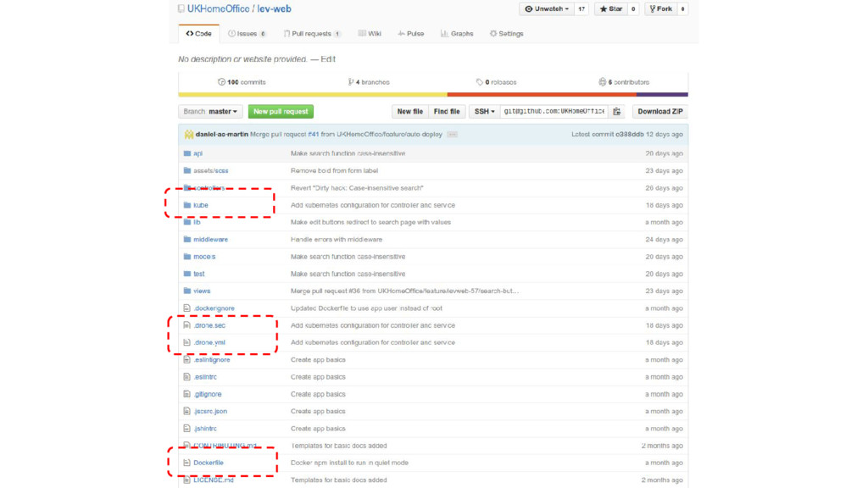This screenshot has height=488, width=868.
Task: Open the .eslintignore file
Action: click(211, 359)
